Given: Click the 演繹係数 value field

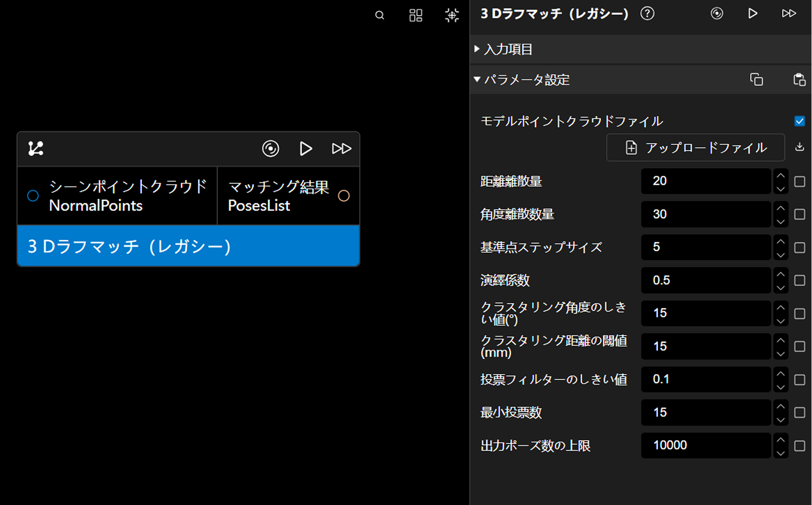Looking at the screenshot, I should 706,280.
